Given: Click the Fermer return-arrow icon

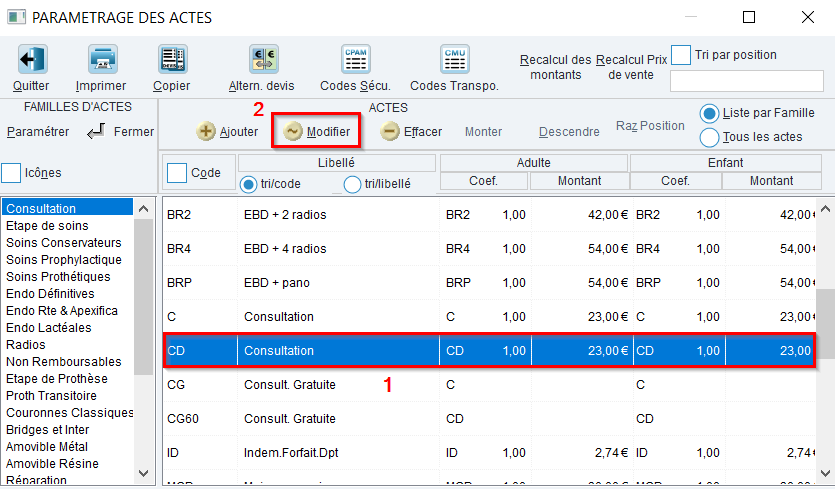Looking at the screenshot, I should [96, 131].
